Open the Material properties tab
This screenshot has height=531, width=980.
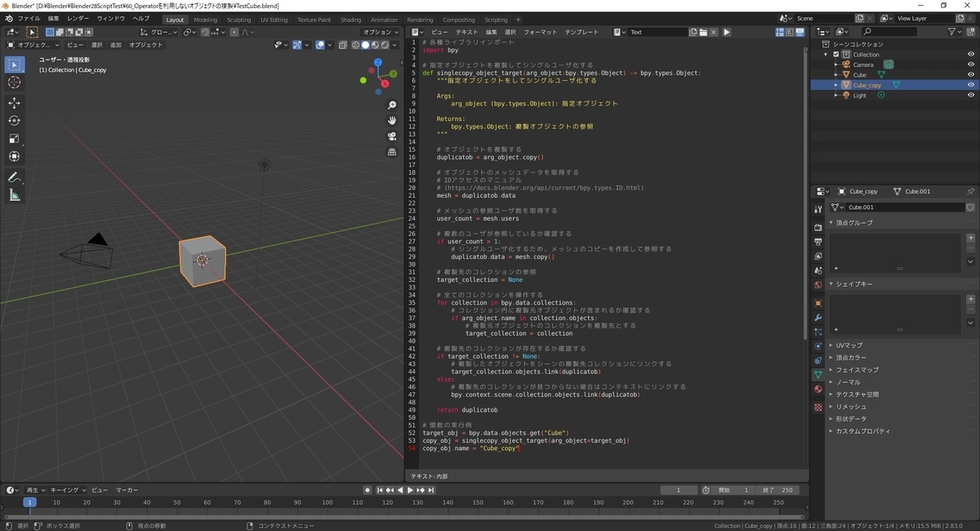(x=817, y=390)
